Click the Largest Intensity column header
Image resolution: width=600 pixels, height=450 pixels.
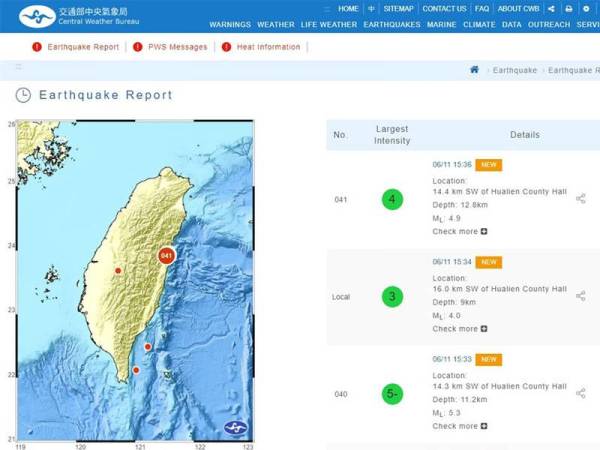392,135
